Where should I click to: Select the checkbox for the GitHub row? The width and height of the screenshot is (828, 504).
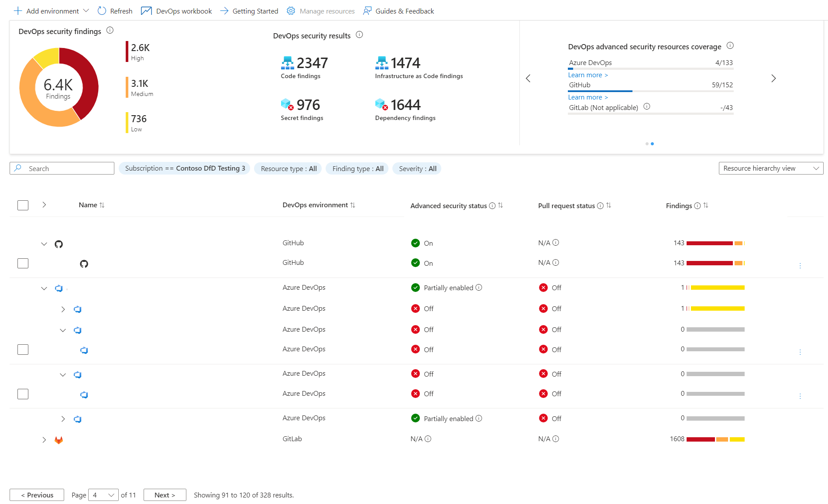point(23,263)
